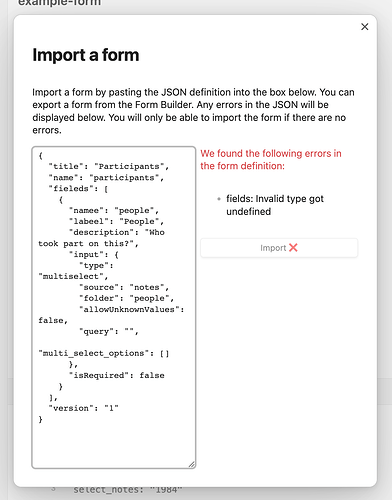Click the "version": "1" line

(x=83, y=408)
